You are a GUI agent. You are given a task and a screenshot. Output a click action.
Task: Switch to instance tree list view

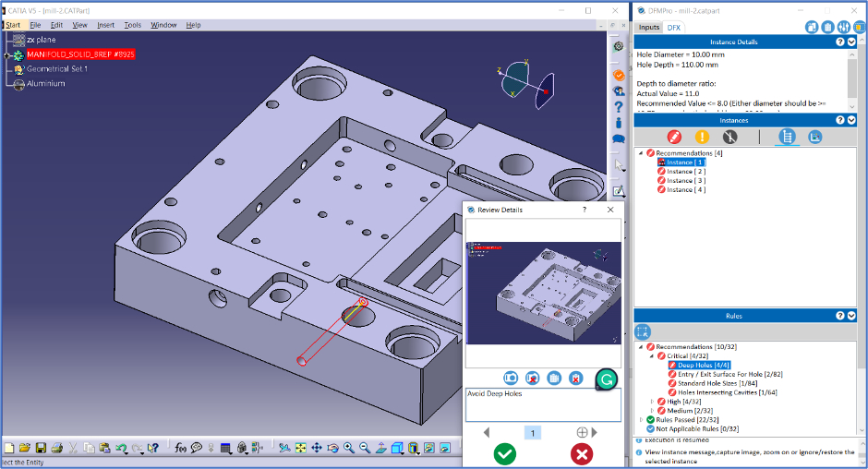pos(787,137)
